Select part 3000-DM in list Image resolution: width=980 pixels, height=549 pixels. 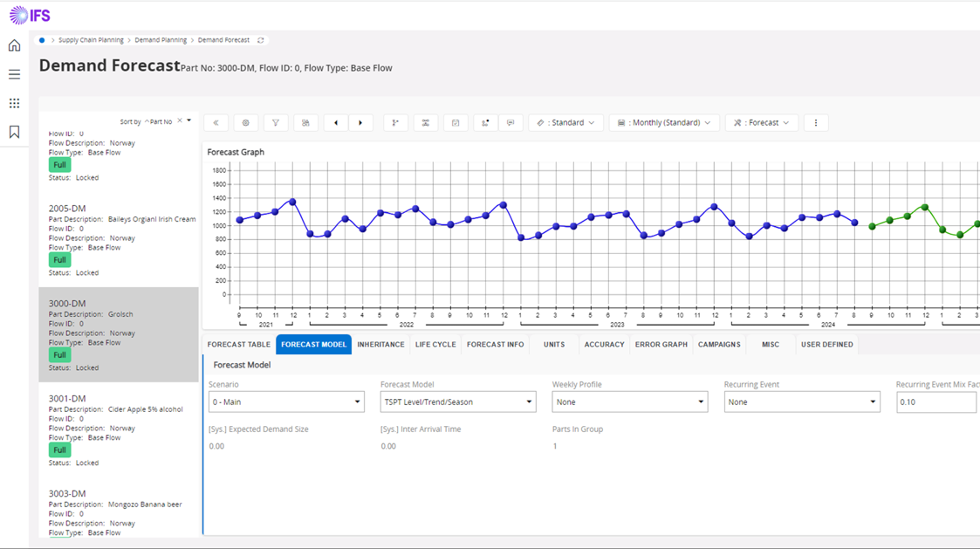point(119,335)
